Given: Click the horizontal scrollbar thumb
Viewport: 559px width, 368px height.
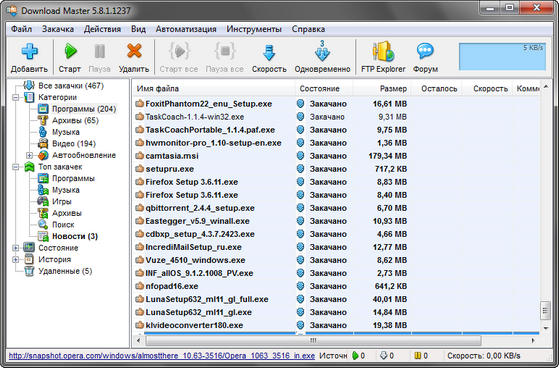Looking at the screenshot, I should pyautogui.click(x=313, y=341).
